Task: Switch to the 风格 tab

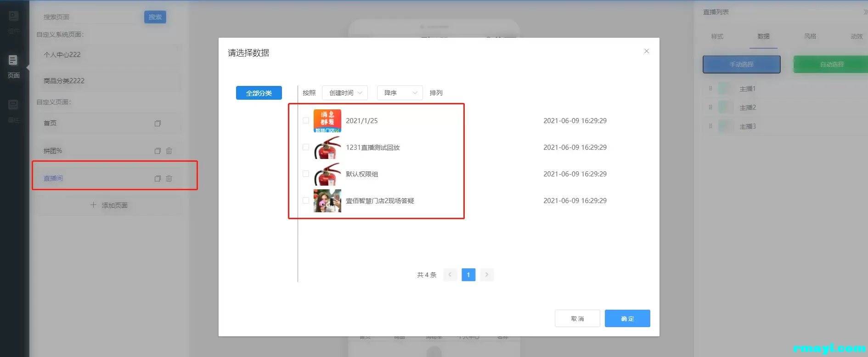Action: click(810, 36)
